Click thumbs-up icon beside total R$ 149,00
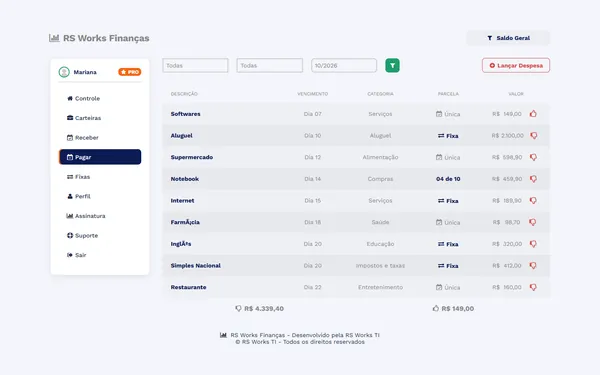Screen dimensions: 600x375 tap(435, 308)
